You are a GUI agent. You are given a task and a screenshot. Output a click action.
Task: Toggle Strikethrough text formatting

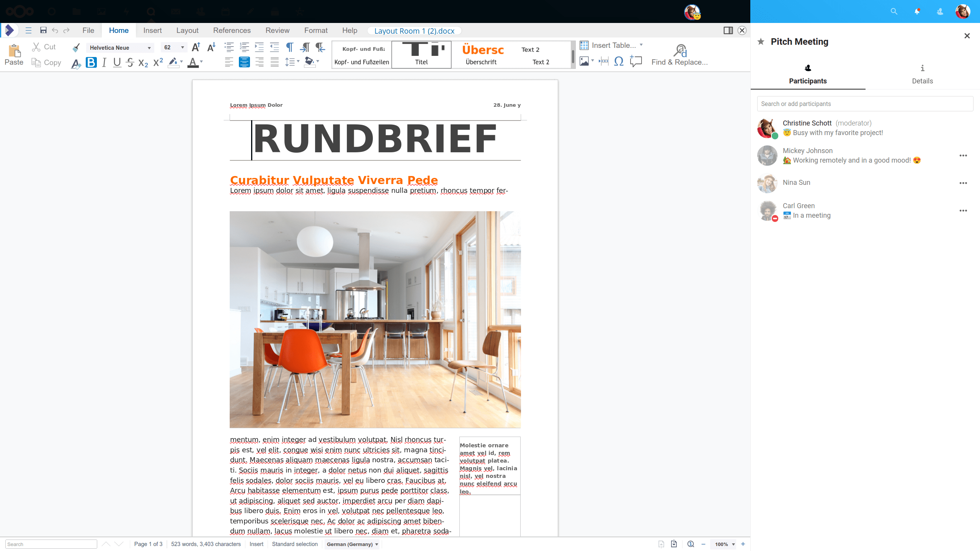click(x=129, y=62)
